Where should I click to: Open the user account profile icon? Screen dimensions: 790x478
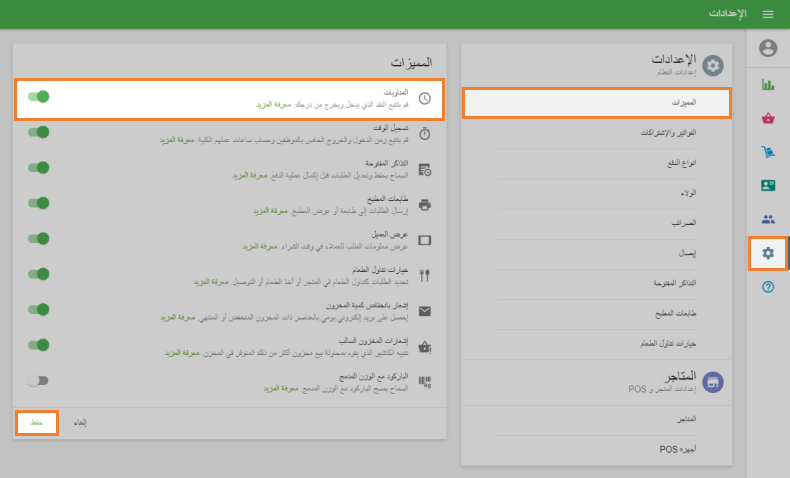[x=768, y=48]
